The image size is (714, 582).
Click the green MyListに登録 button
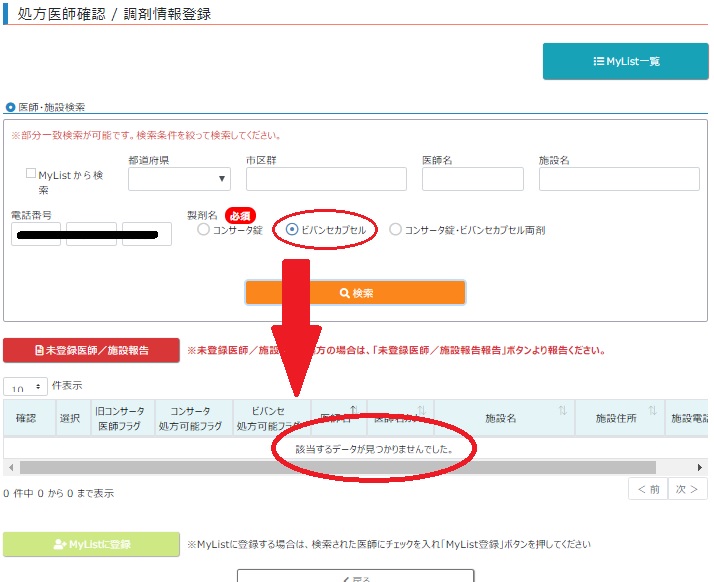[92, 544]
